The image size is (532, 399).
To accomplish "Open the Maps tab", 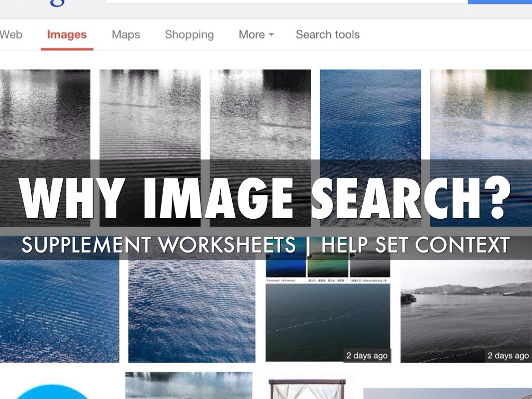I will pyautogui.click(x=126, y=35).
